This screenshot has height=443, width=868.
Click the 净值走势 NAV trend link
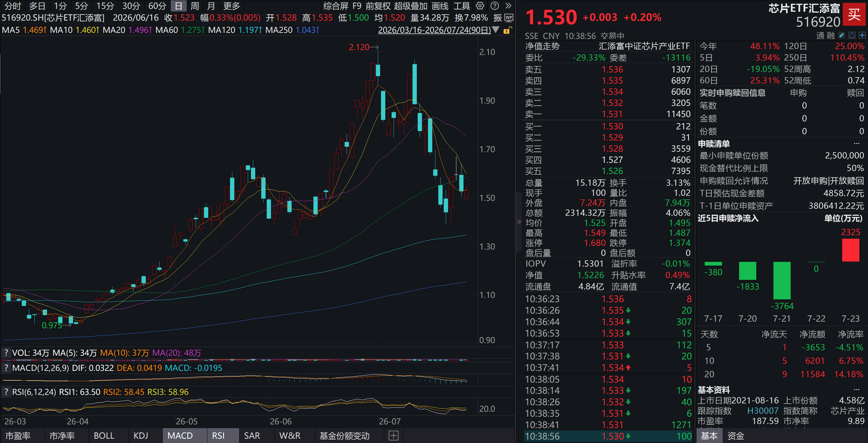pos(542,46)
